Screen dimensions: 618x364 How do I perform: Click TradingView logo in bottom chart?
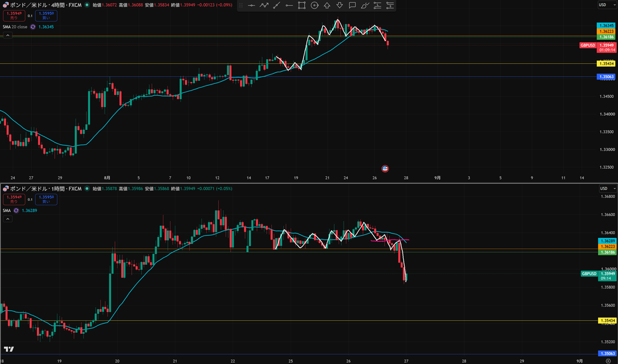click(8, 349)
